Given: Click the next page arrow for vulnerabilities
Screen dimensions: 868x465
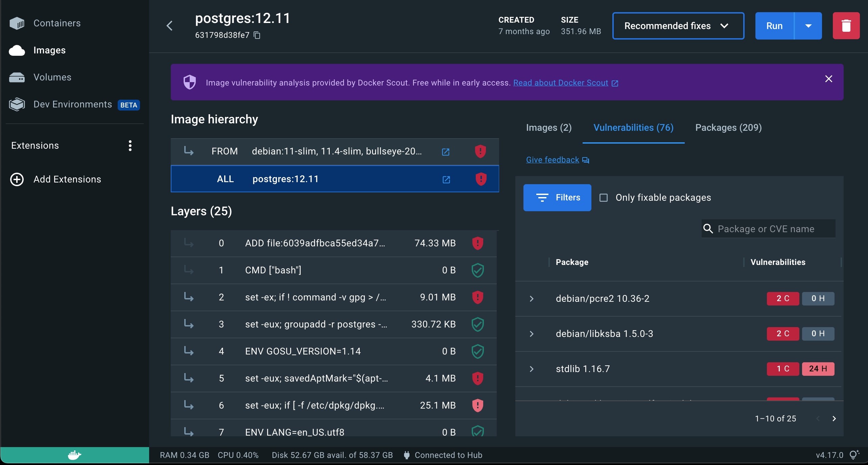Looking at the screenshot, I should coord(834,418).
